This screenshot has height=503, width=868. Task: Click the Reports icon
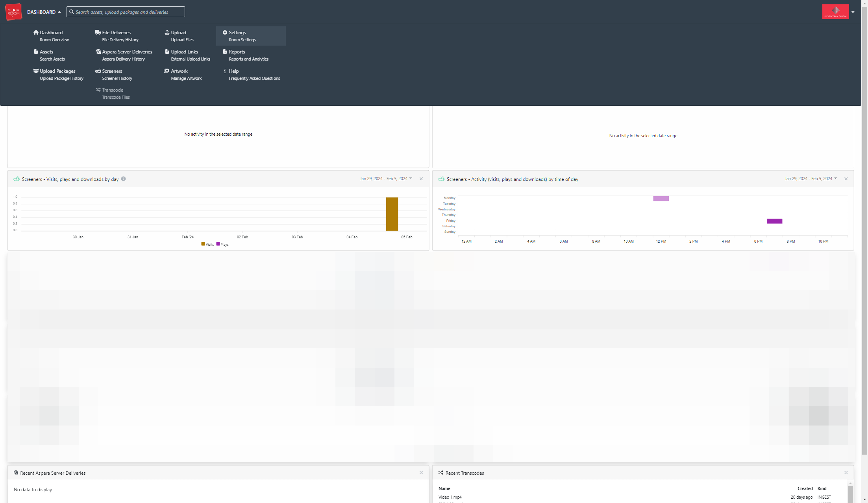(x=225, y=52)
